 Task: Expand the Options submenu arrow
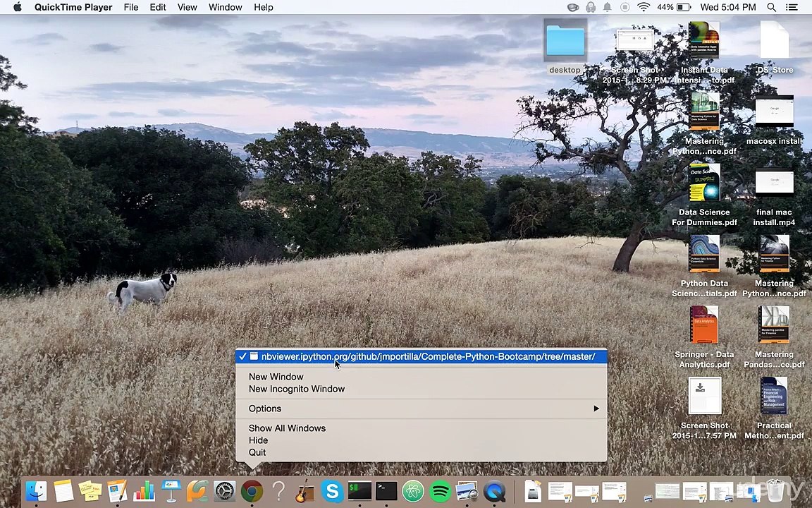(x=596, y=409)
